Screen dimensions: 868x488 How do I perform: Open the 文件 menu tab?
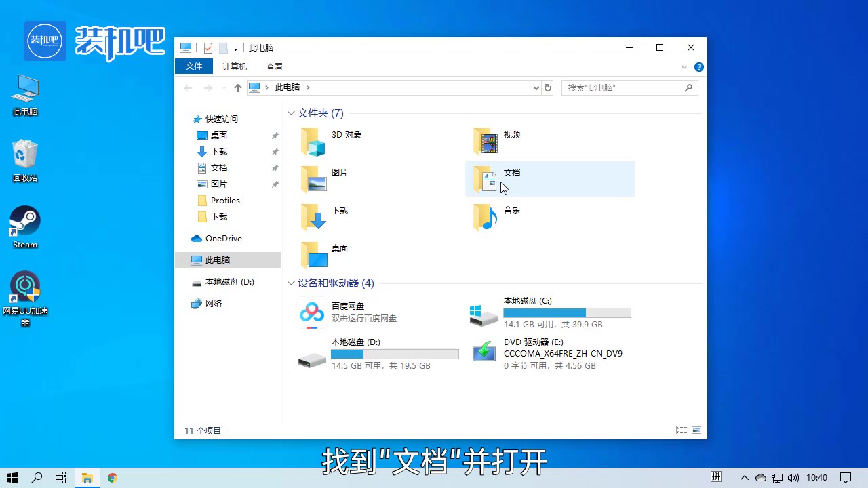[194, 66]
